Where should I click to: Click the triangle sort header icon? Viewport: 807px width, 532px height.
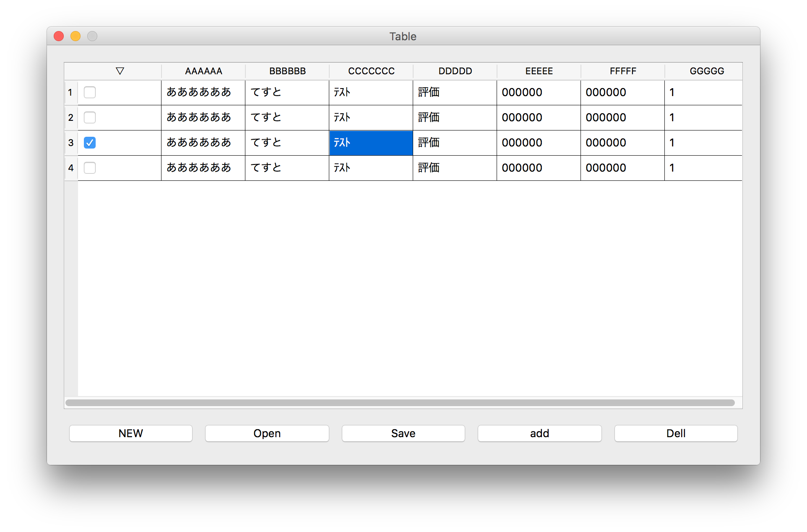[x=120, y=71]
